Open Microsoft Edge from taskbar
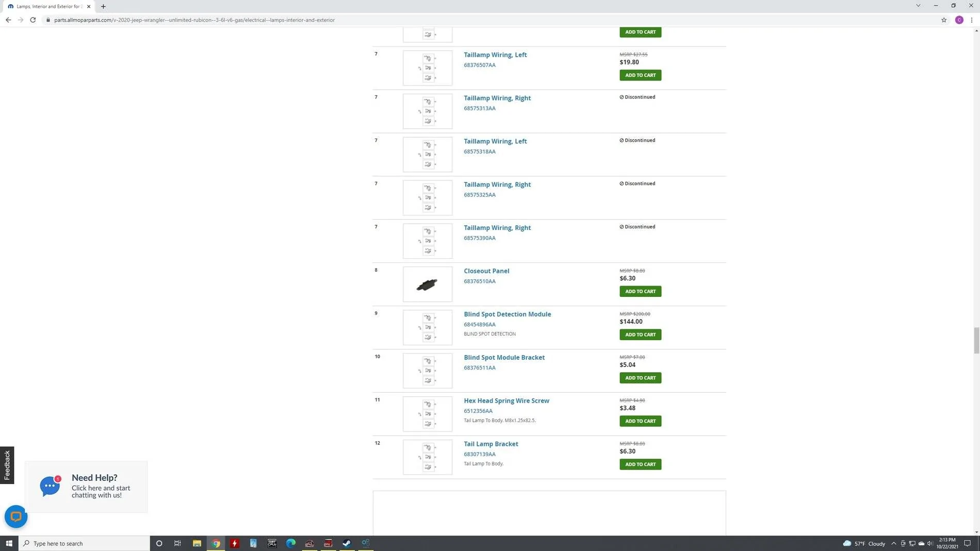 point(291,543)
